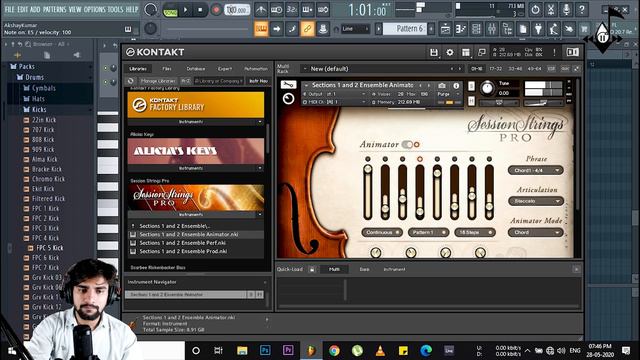The height and width of the screenshot is (360, 640).
Task: Click the microphone recording icon in toolbar
Action: (567, 9)
